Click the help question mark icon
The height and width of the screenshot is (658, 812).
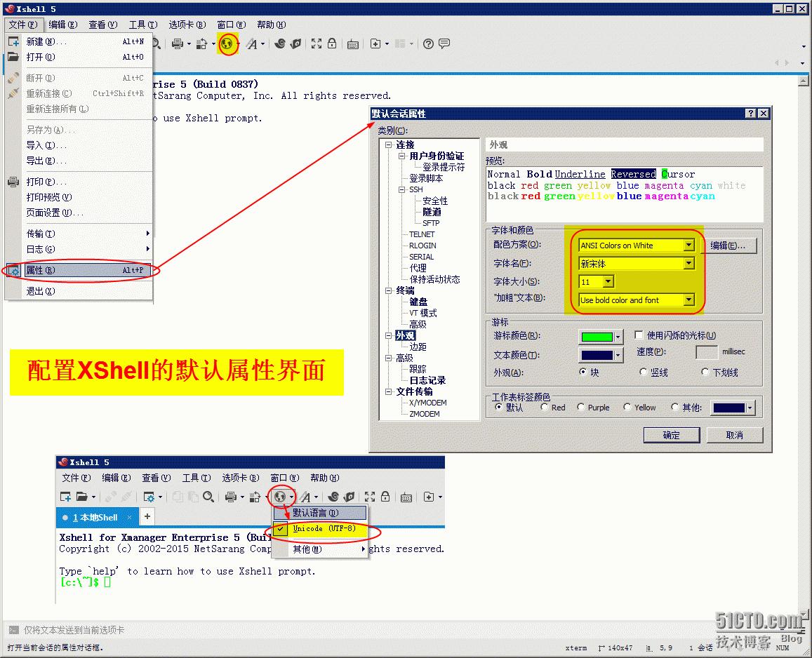(429, 43)
